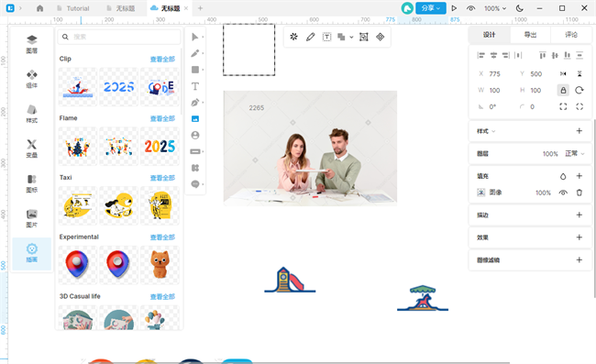Select the Rectangle shape tool
The image size is (596, 364).
195,70
